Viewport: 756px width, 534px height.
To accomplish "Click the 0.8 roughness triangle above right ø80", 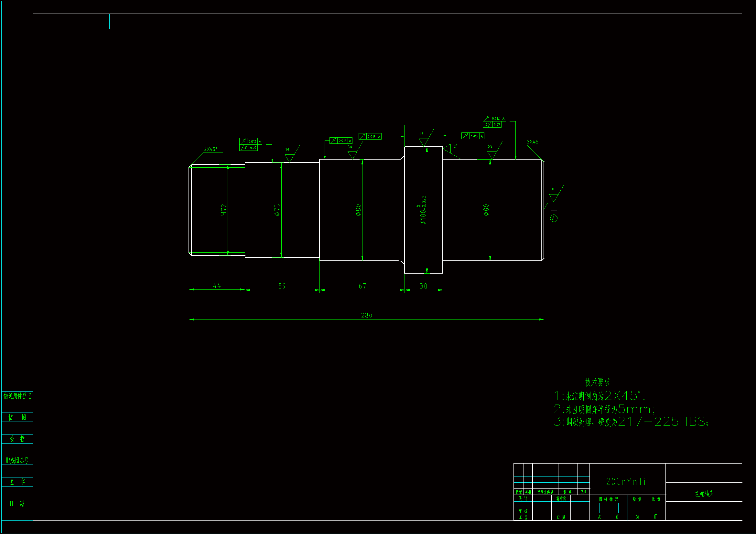I will (x=492, y=155).
